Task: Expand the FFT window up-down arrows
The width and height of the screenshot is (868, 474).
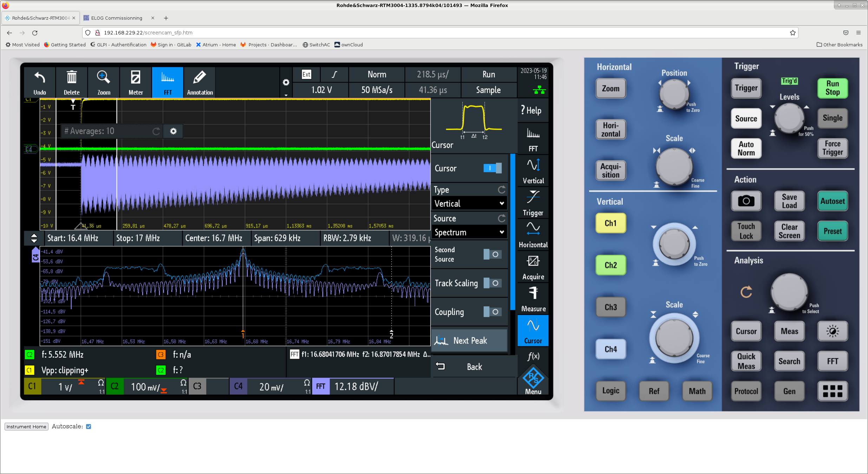Action: [34, 238]
